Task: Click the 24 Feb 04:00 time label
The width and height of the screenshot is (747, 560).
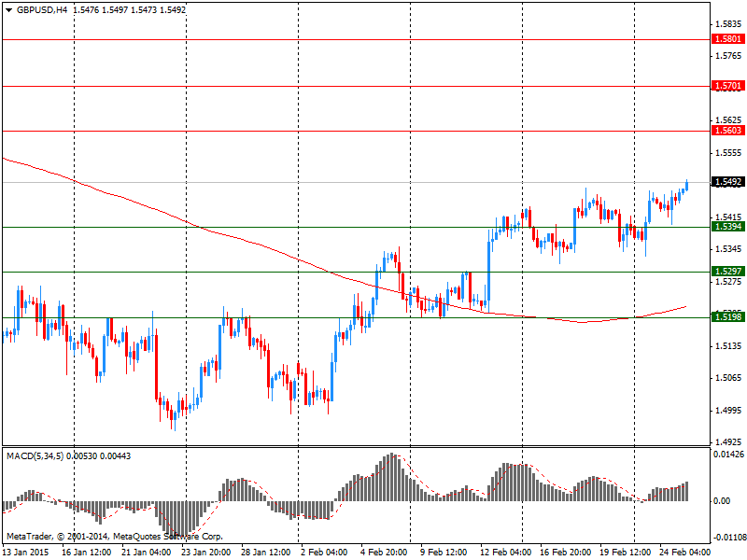Action: point(684,553)
